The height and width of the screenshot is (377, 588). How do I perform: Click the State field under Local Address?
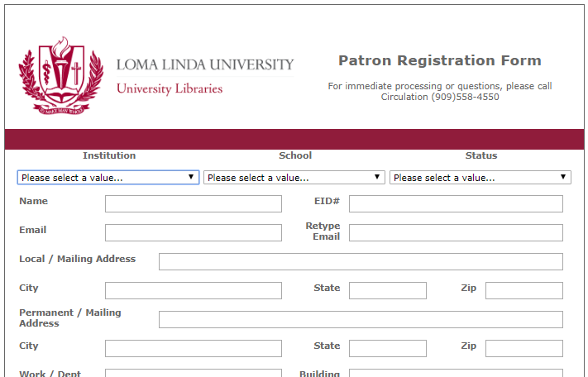[x=387, y=291]
